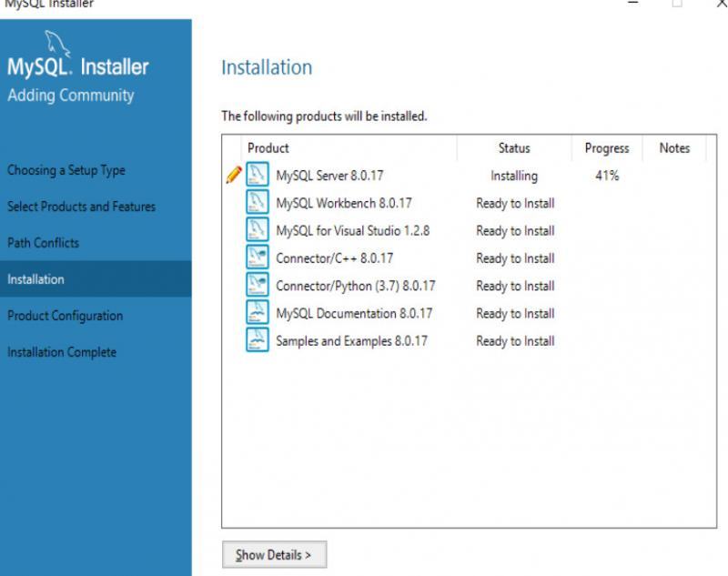The height and width of the screenshot is (576, 728).
Task: Sort by the Progress column header
Action: pyautogui.click(x=607, y=148)
